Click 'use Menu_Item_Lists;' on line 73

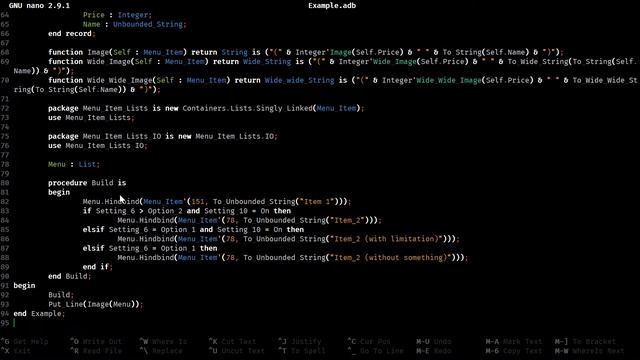91,118
